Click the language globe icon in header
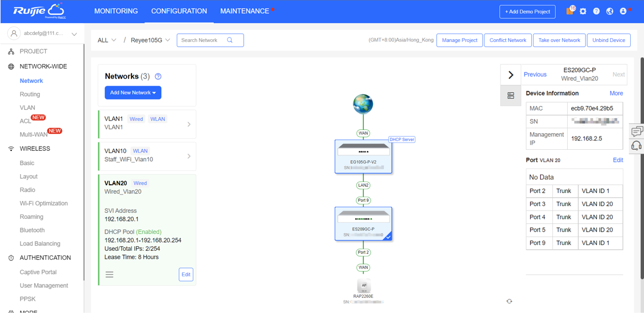644x315 pixels. pos(610,12)
